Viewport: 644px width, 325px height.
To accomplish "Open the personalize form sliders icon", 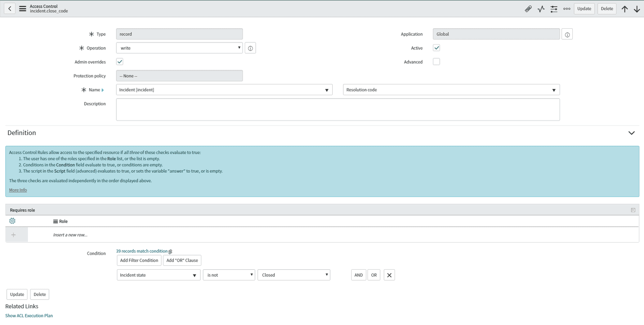I will pos(554,9).
